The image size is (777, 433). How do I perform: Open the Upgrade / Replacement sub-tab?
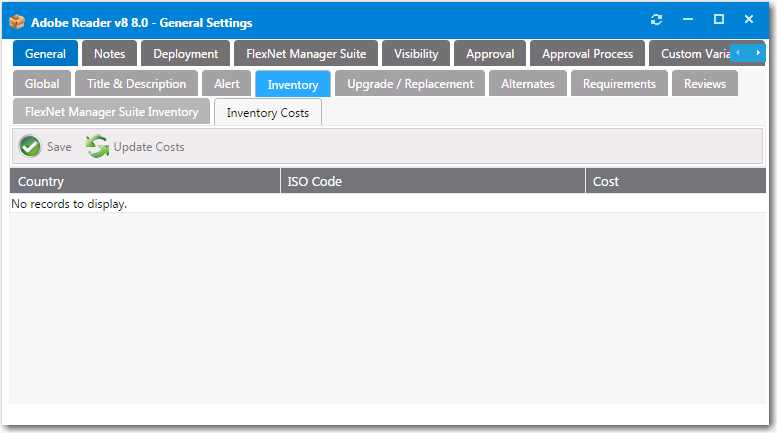click(x=410, y=84)
